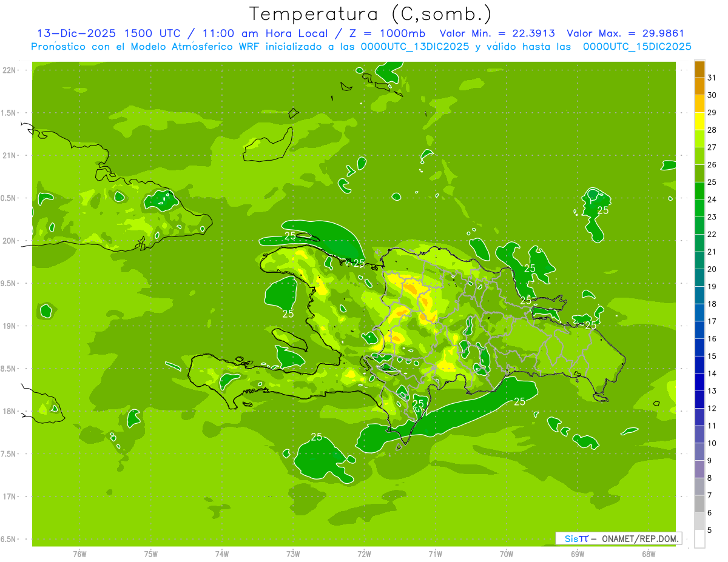Click the "0.5N" latitude label

pyautogui.click(x=8, y=198)
